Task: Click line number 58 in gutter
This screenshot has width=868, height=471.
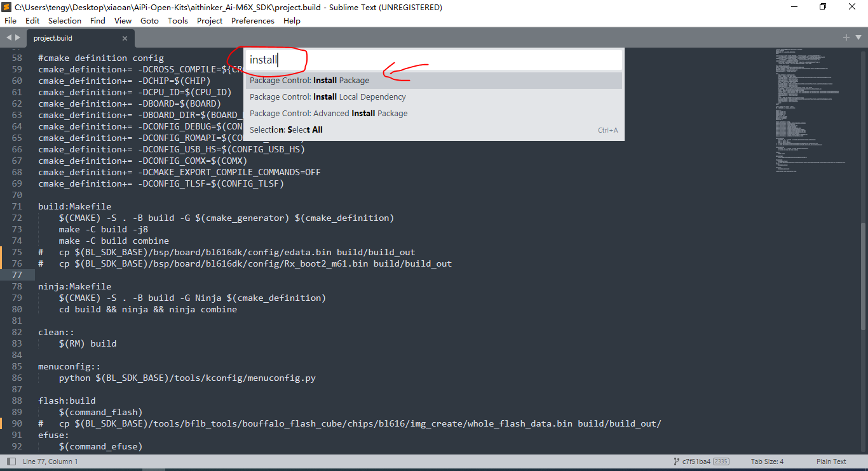Action: (x=17, y=58)
